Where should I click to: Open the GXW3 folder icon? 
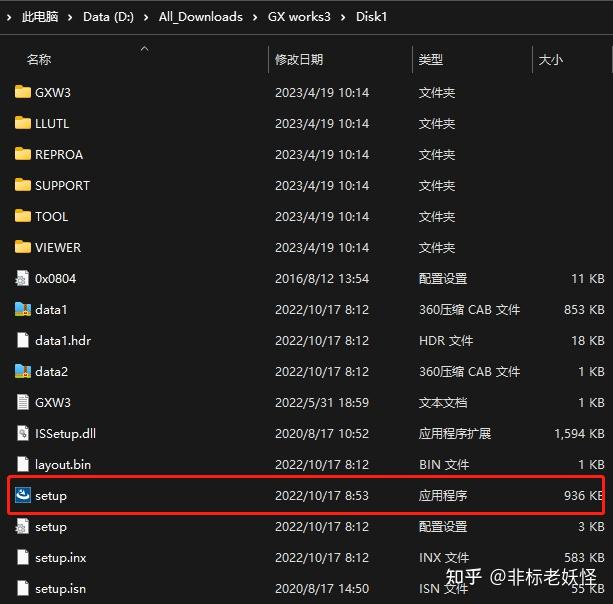(x=23, y=92)
